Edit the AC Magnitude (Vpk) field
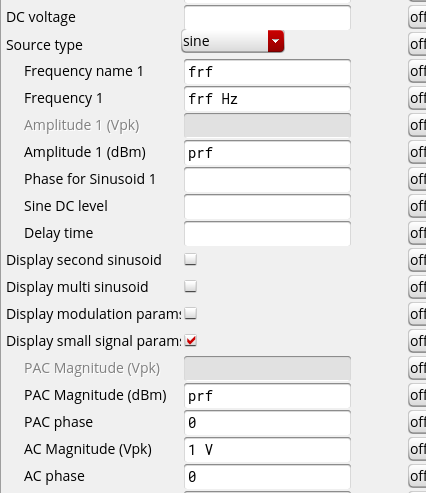This screenshot has height=493, width=426. coord(267,450)
